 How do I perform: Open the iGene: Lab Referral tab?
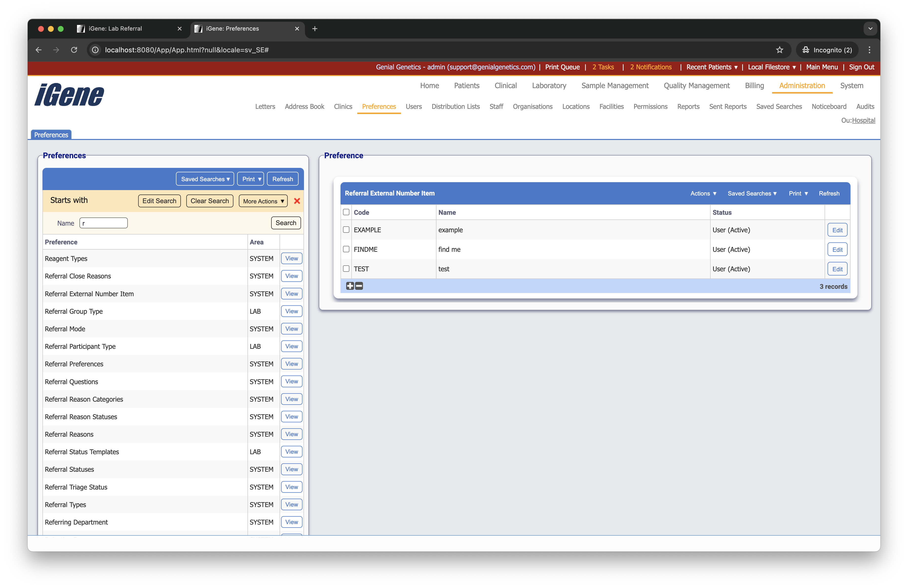(114, 28)
